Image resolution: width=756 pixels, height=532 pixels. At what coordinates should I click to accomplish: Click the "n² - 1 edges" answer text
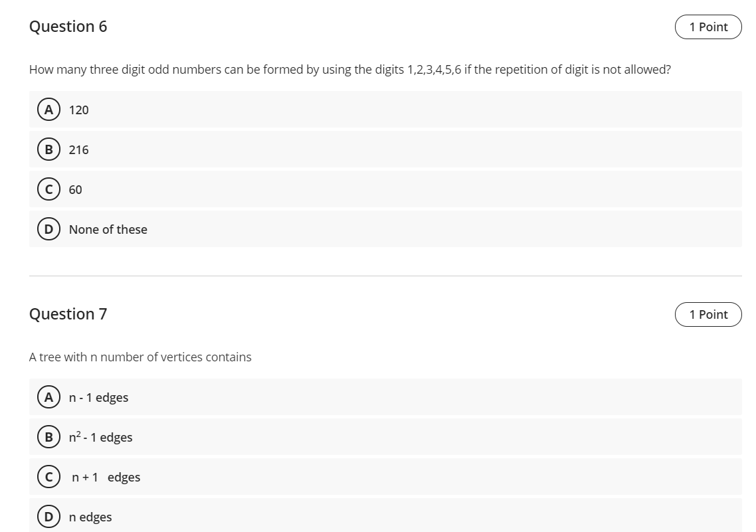tap(100, 438)
